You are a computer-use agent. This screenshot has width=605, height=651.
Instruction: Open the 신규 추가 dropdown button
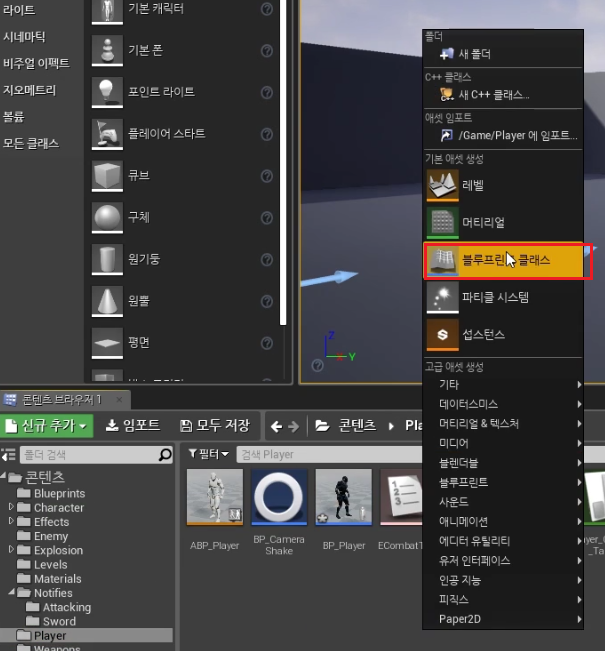pyautogui.click(x=47, y=426)
